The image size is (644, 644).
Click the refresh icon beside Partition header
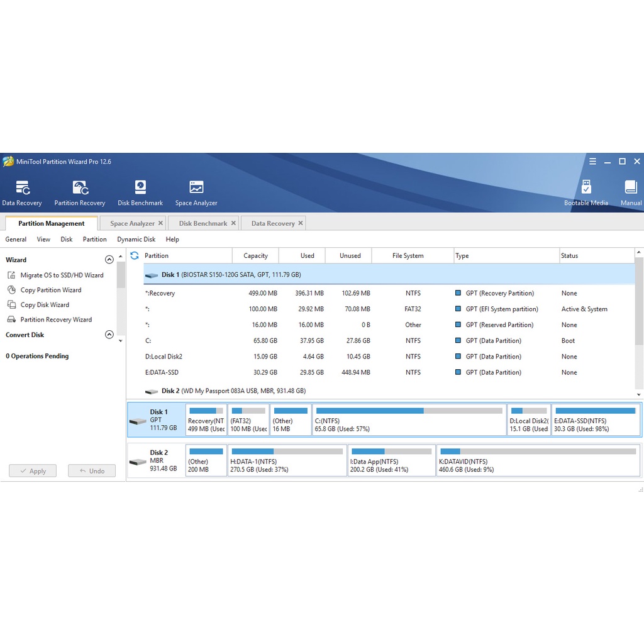click(134, 255)
